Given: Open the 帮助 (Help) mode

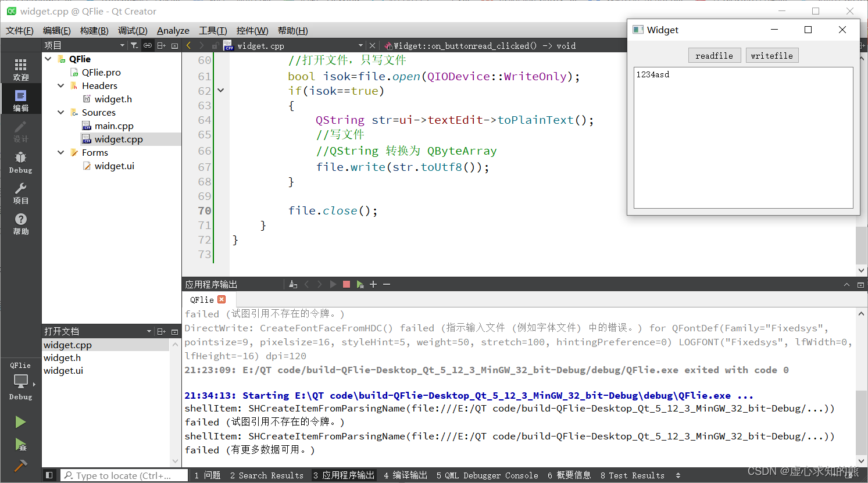Looking at the screenshot, I should (21, 223).
